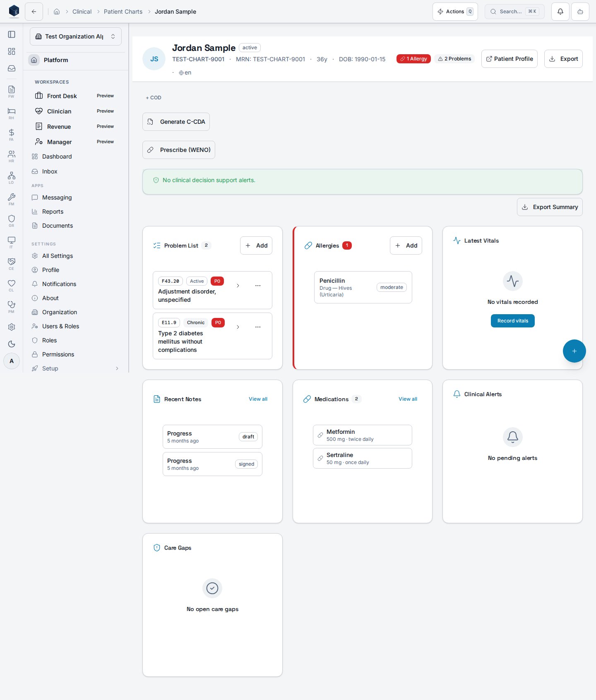View all medications
This screenshot has width=596, height=700.
pos(408,399)
